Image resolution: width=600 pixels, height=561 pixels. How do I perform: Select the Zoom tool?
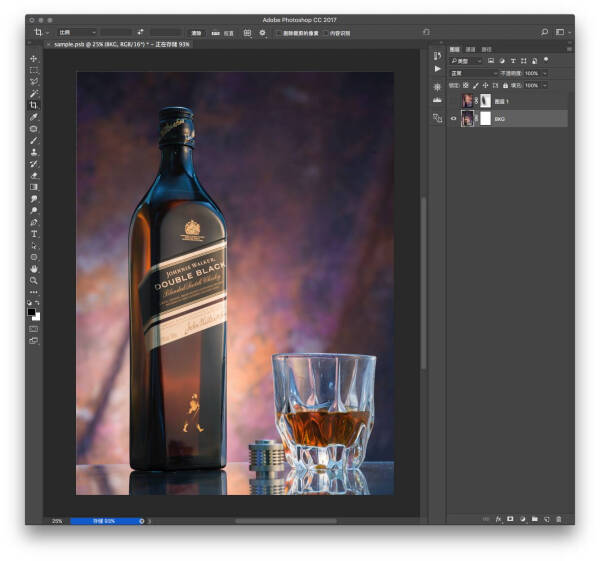tap(34, 280)
